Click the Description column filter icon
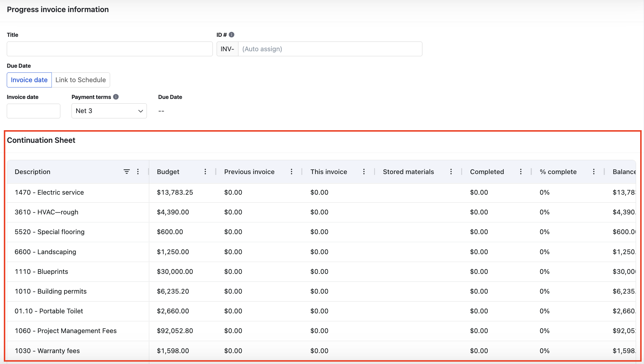644x364 pixels. point(127,172)
